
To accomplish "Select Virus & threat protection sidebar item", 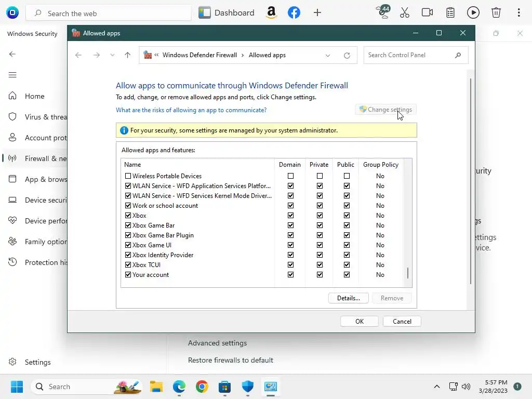I will tap(35, 117).
